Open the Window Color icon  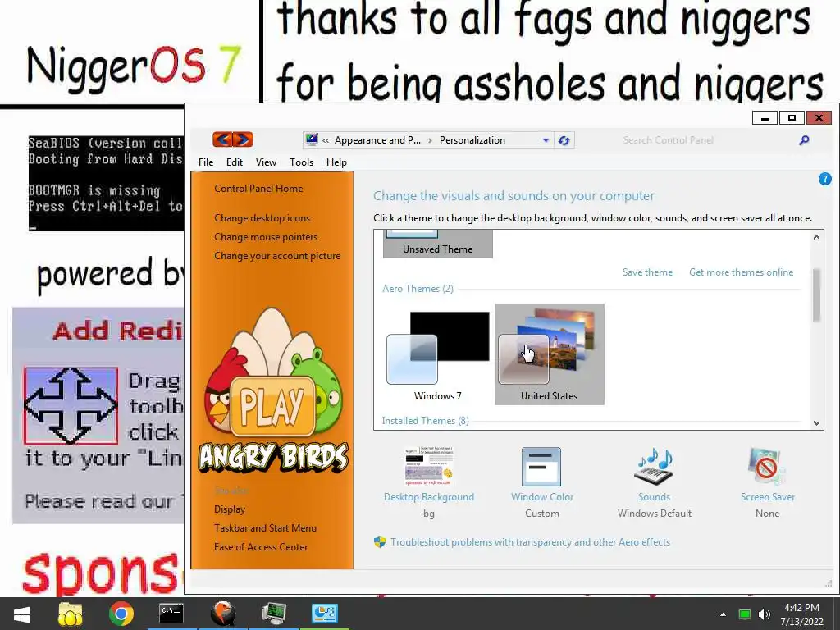coord(541,467)
